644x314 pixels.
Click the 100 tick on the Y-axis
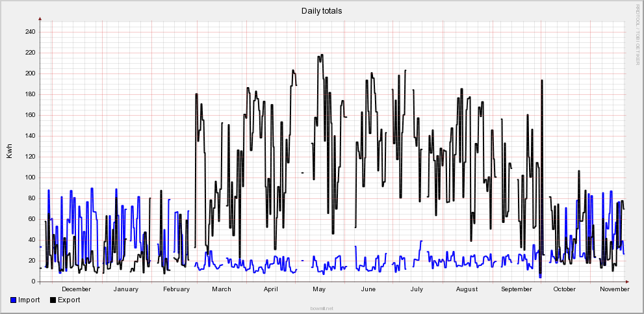pos(30,177)
